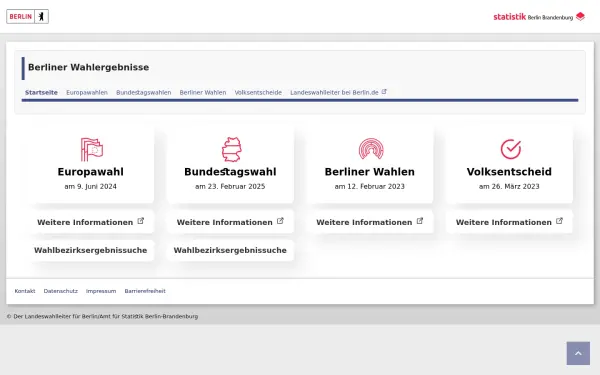The height and width of the screenshot is (375, 600).
Task: Click Weitere Informationen under Bundestagswahl
Action: [230, 222]
